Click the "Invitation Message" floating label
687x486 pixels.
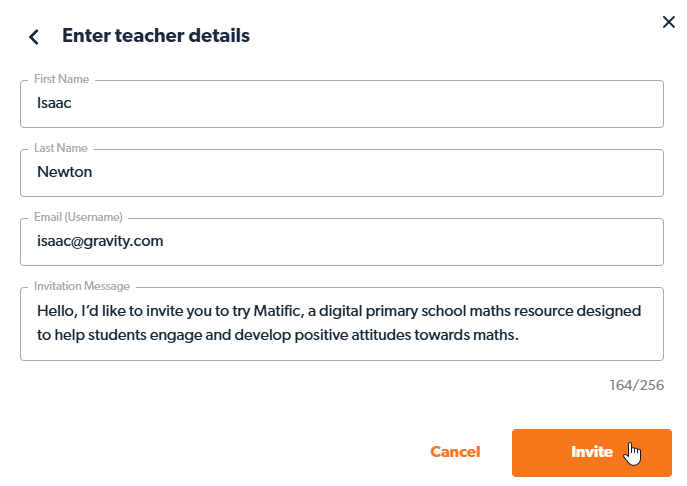[x=82, y=286]
